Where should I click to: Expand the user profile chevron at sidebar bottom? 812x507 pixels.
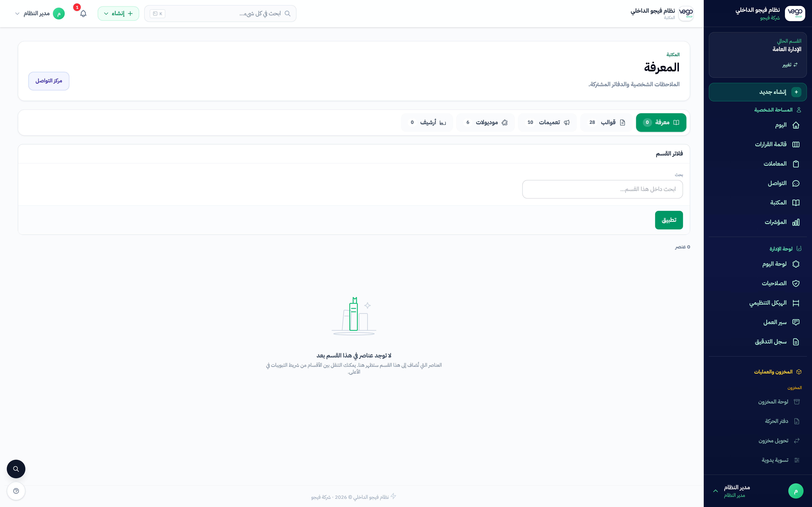point(715,491)
